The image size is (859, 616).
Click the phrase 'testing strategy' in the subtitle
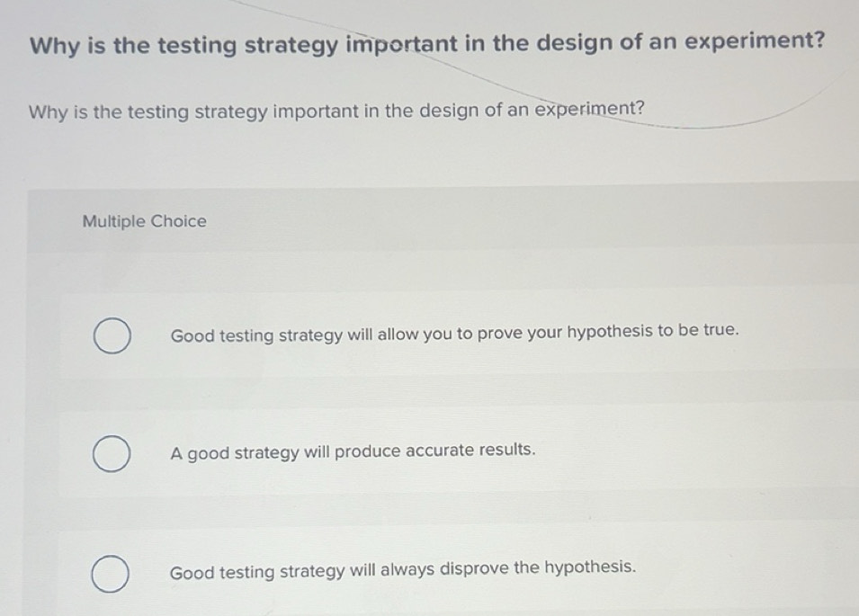click(201, 112)
